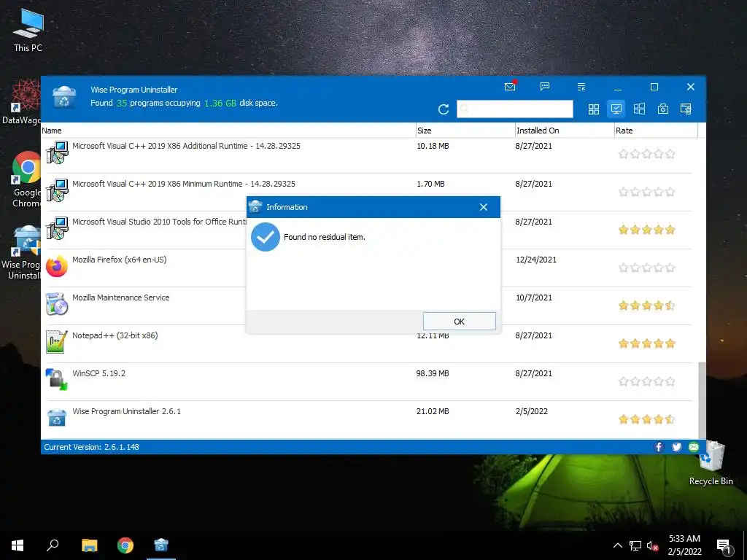
Task: Close the Information dialog with its X
Action: 483,207
